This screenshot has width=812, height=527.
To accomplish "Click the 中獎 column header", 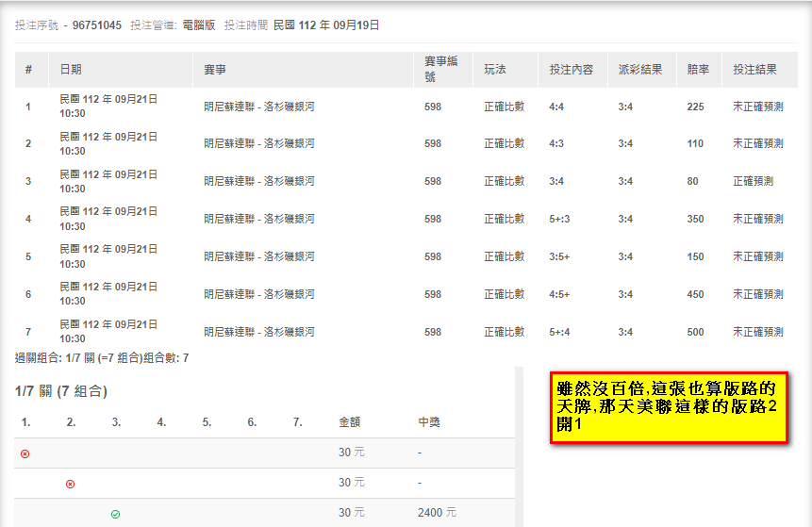I will [429, 422].
